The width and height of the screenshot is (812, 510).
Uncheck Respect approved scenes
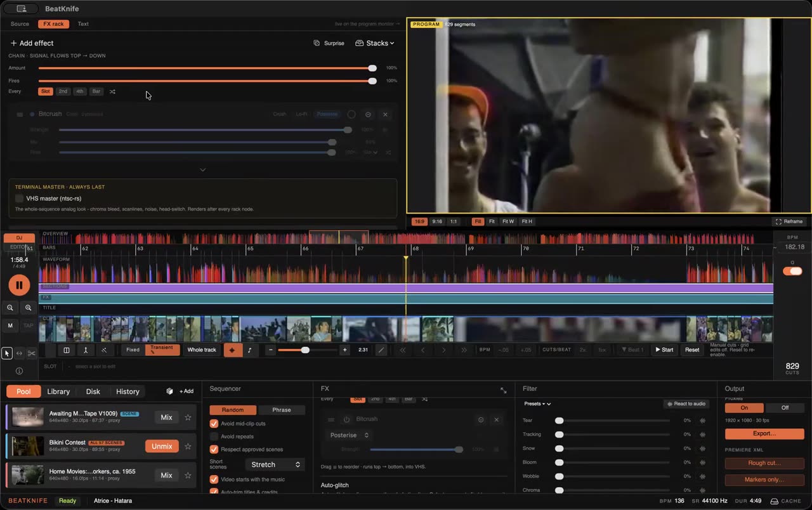pyautogui.click(x=214, y=449)
